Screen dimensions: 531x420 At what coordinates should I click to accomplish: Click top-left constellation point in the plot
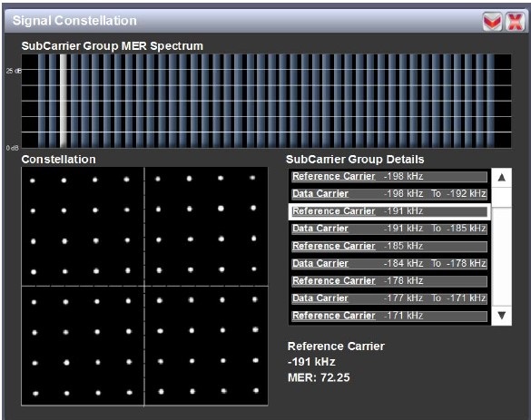[x=33, y=181]
